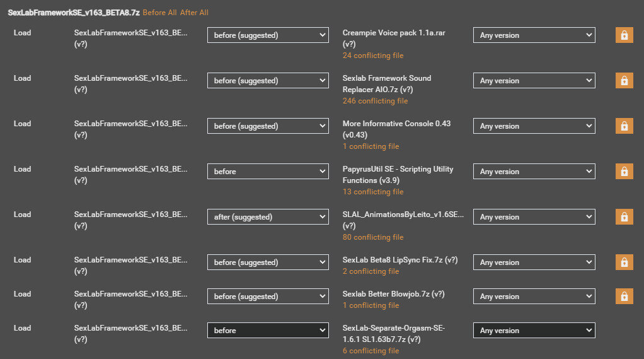
Task: Open '2 conflicting file' link
Action: point(371,271)
